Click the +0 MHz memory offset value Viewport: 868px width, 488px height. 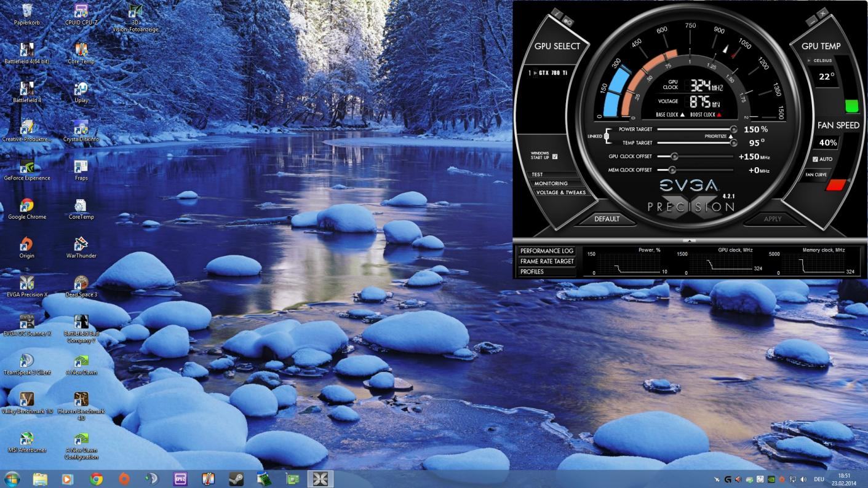pos(759,170)
